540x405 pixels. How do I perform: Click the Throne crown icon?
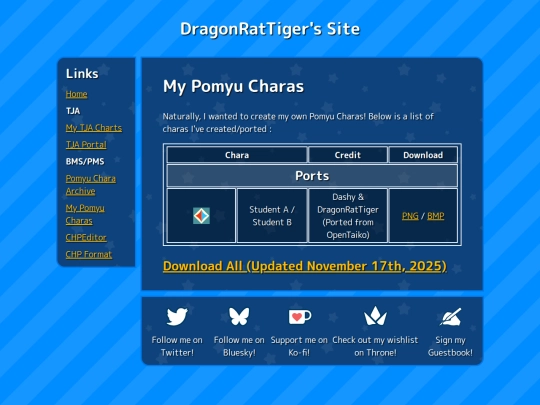pyautogui.click(x=375, y=316)
